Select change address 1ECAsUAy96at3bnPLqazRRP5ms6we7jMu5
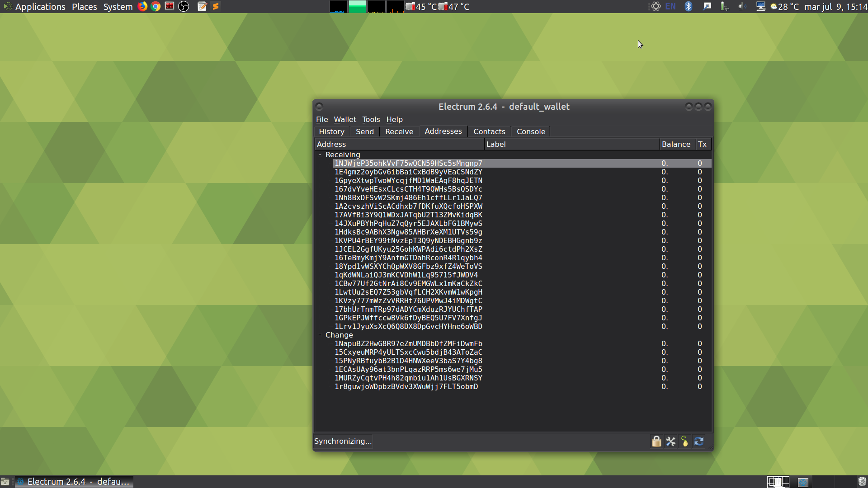The image size is (868, 488). 408,369
